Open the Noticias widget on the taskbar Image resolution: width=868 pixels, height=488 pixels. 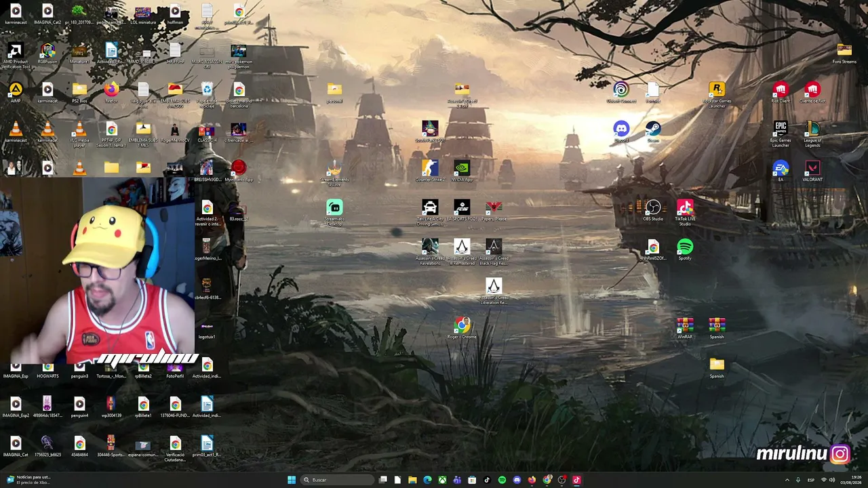point(27,480)
